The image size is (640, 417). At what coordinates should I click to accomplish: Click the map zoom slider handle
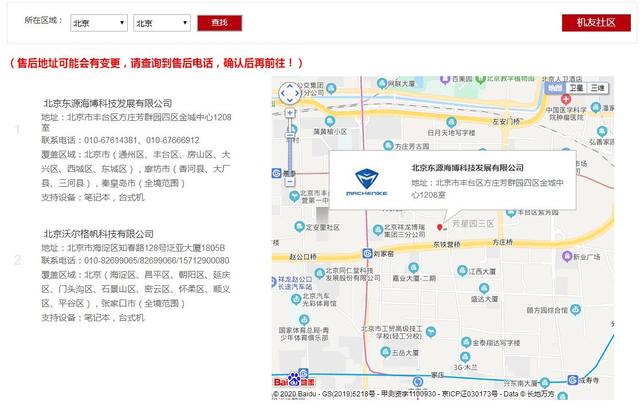(290, 135)
